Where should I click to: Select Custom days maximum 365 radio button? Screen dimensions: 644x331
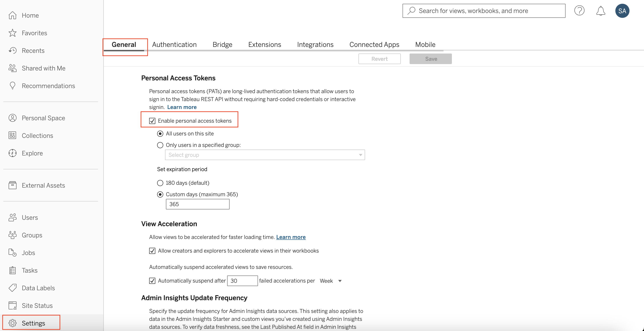click(x=160, y=194)
